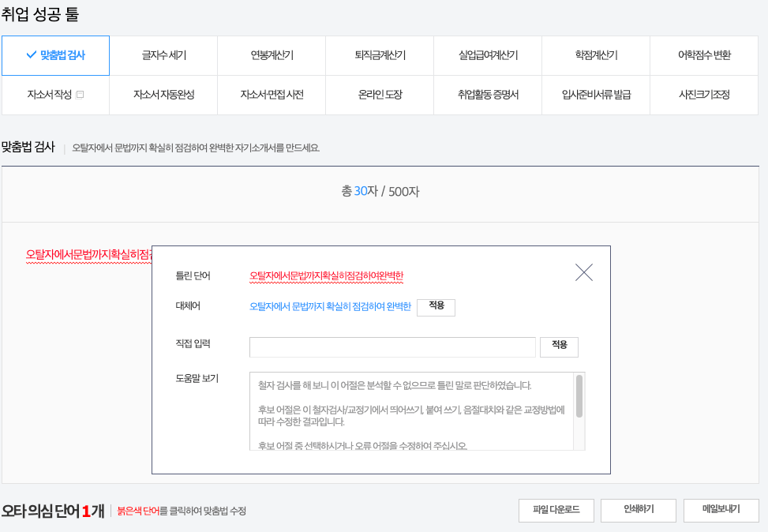This screenshot has width=768, height=532.
Task: Apply the 대체어 suggested replacement
Action: (x=436, y=307)
